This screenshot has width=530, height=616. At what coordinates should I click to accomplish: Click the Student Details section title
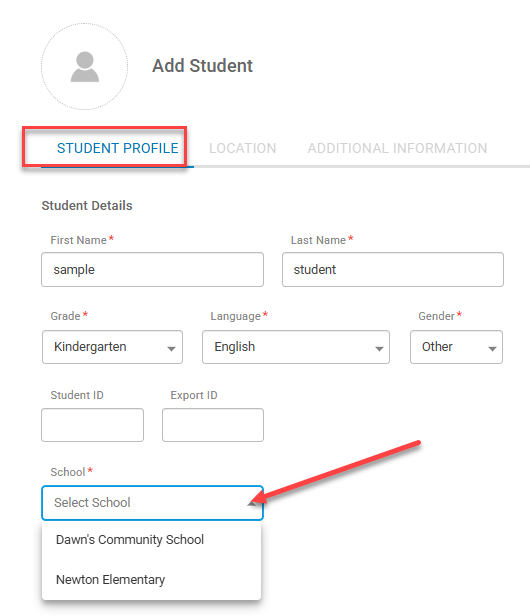click(87, 205)
